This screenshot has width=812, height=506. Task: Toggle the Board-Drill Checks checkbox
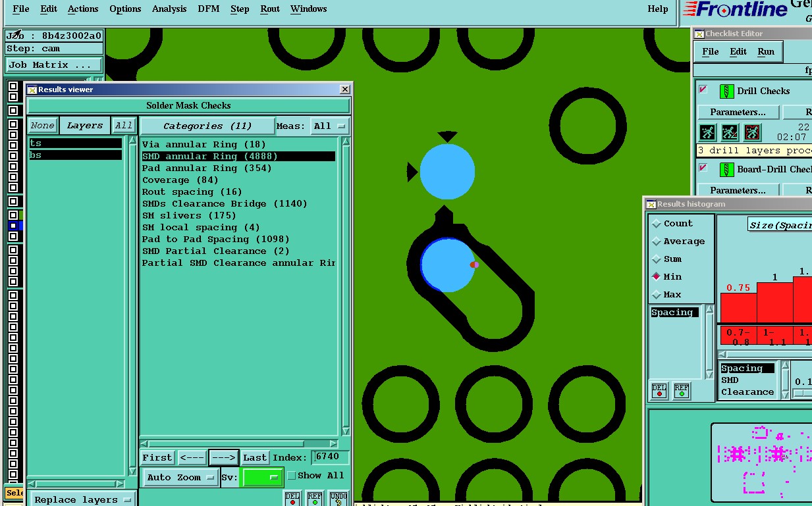coord(703,168)
